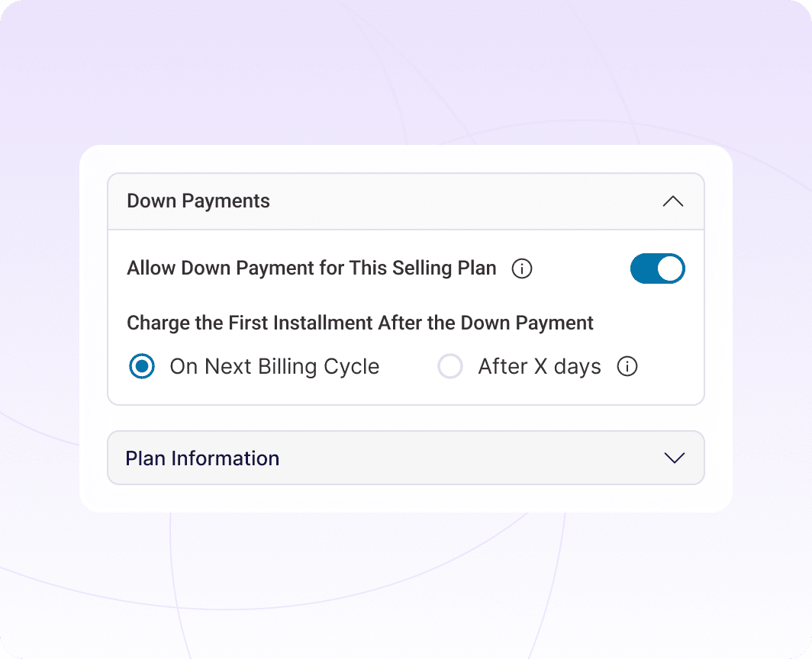Click the blue toggle knob
Screen dimensions: 812x659
pyautogui.click(x=669, y=268)
